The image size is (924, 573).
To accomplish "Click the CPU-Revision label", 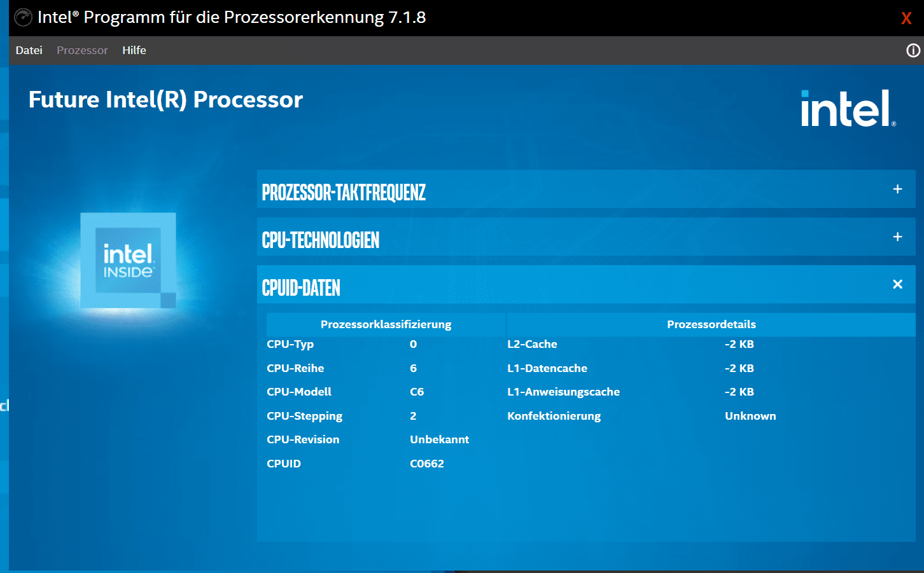I will (303, 439).
